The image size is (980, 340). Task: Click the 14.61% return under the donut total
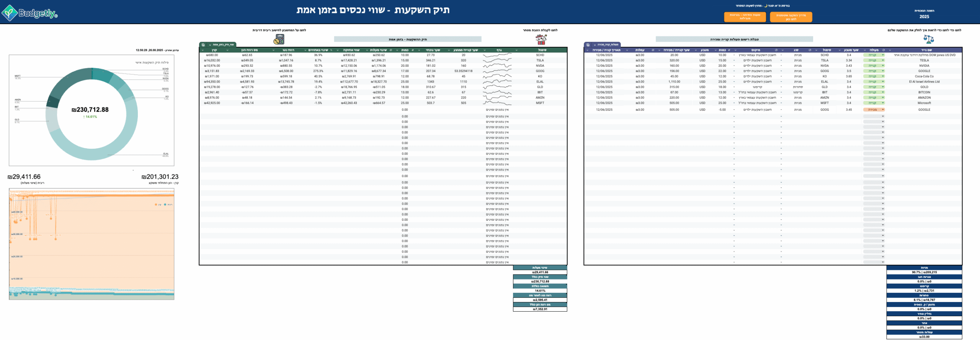pyautogui.click(x=90, y=117)
